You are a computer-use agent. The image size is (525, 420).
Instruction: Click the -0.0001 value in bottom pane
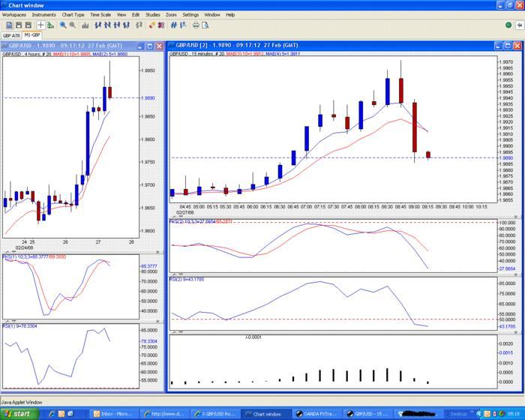253,337
